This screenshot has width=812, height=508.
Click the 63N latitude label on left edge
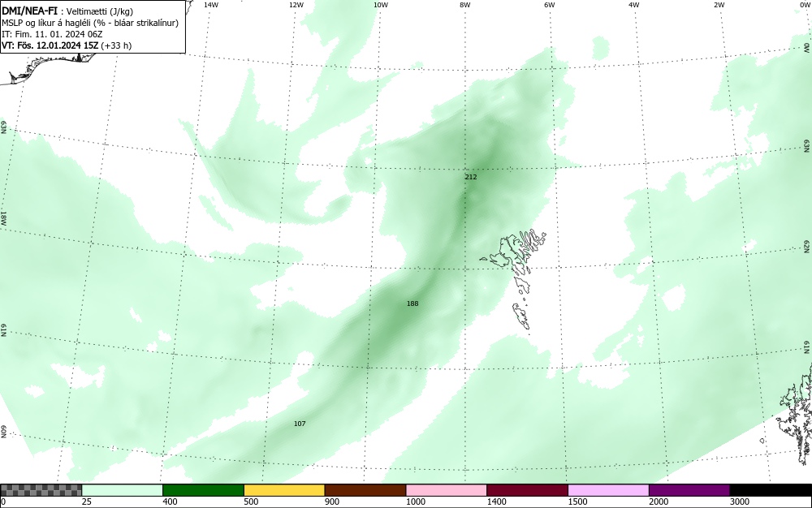(x=3, y=127)
